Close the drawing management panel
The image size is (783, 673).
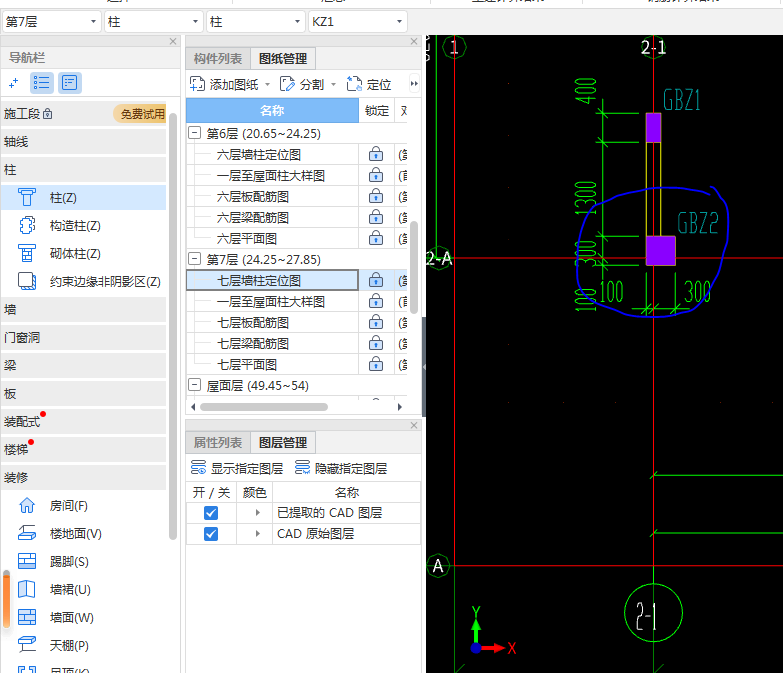click(x=414, y=41)
